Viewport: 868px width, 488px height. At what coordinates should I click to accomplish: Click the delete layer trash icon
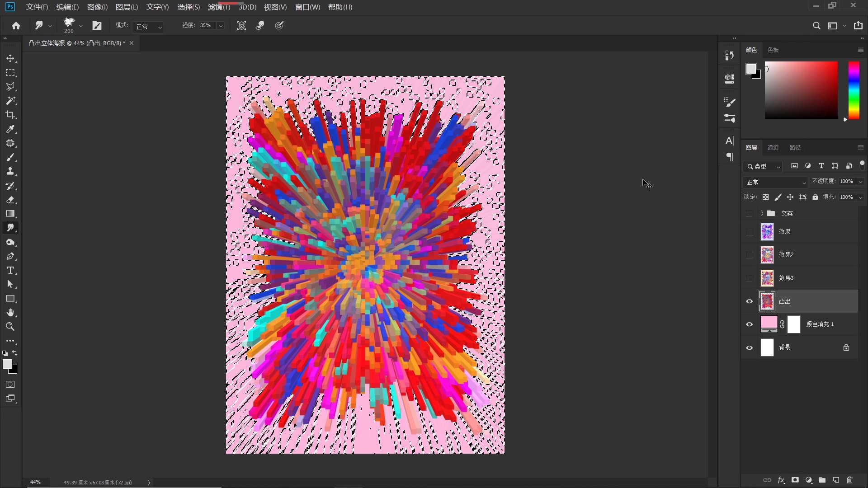[x=849, y=480]
